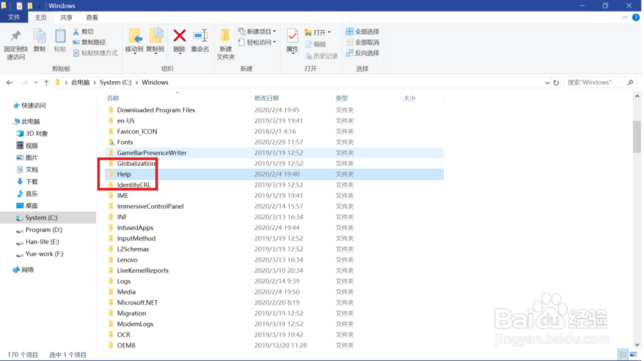Switch to Home (主页) tab
644x361 pixels.
(41, 17)
